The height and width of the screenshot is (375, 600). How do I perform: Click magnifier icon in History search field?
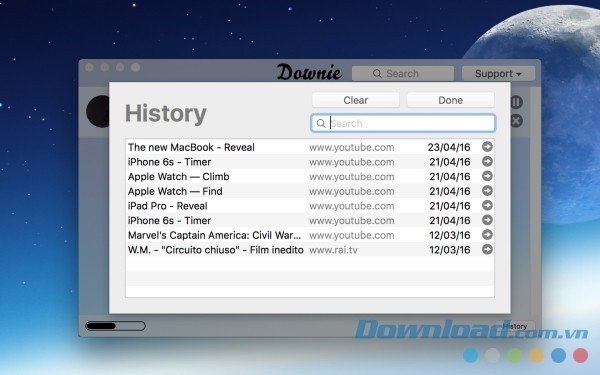tap(321, 123)
